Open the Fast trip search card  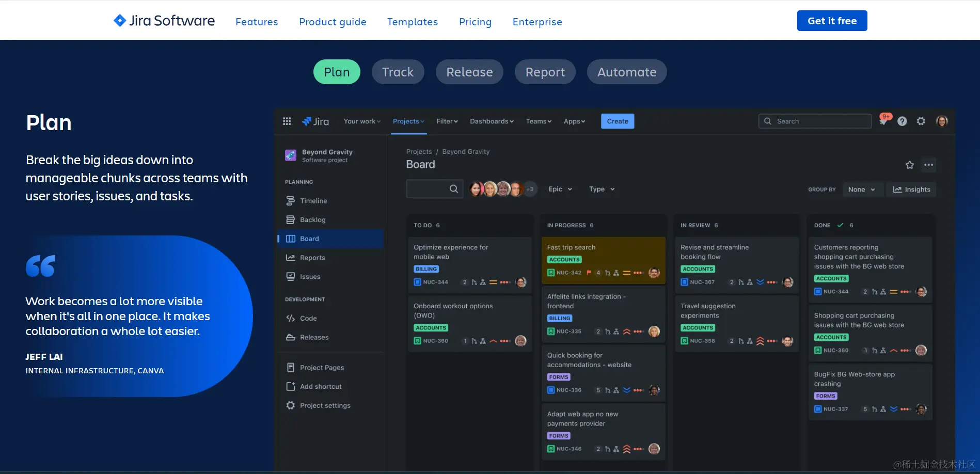click(x=603, y=260)
